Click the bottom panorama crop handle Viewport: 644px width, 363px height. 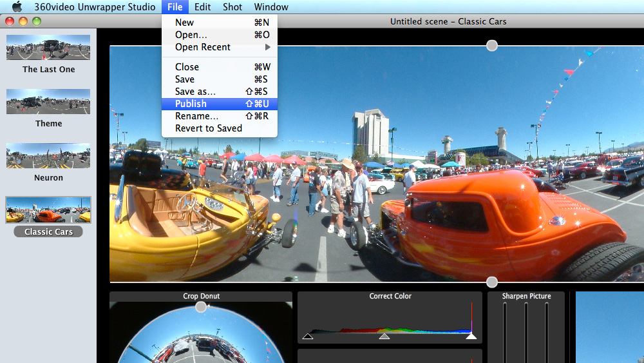(491, 282)
